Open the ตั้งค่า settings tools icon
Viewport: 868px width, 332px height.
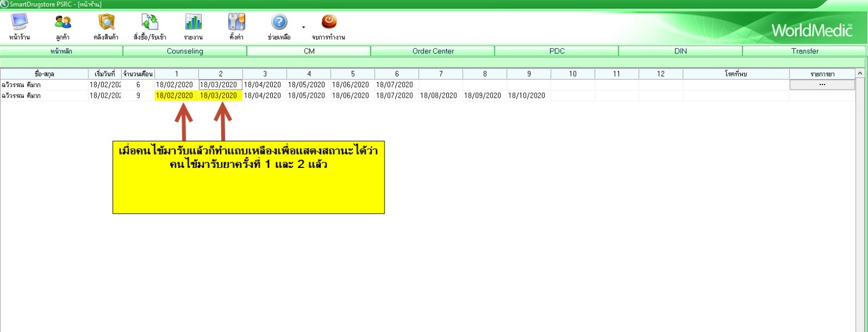click(237, 23)
